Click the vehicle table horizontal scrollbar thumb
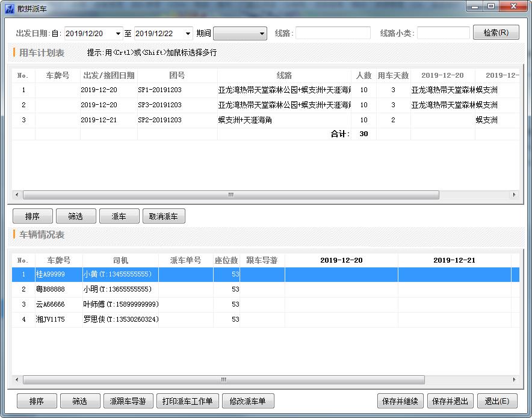 (x=224, y=379)
